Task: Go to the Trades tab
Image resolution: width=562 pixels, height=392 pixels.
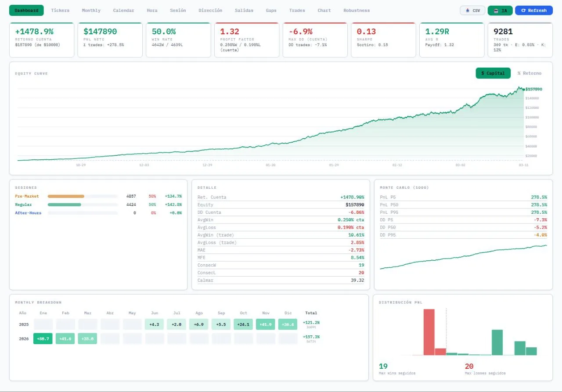Action: pyautogui.click(x=297, y=10)
